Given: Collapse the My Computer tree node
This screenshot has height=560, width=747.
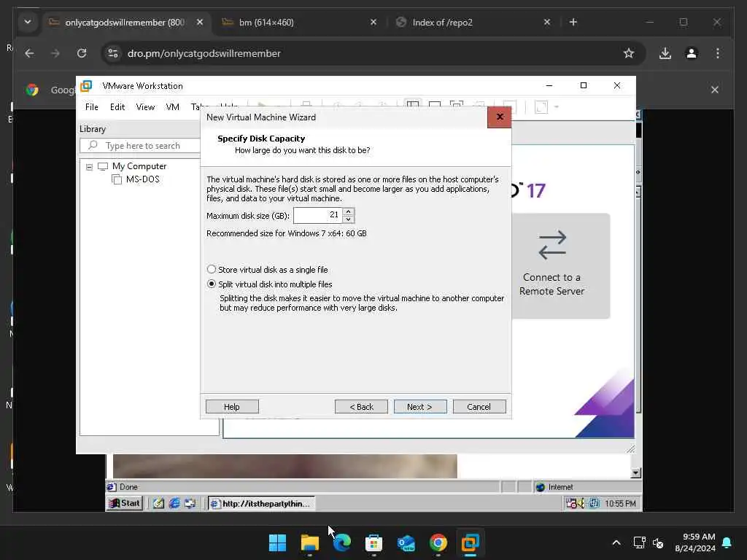Looking at the screenshot, I should (x=89, y=167).
